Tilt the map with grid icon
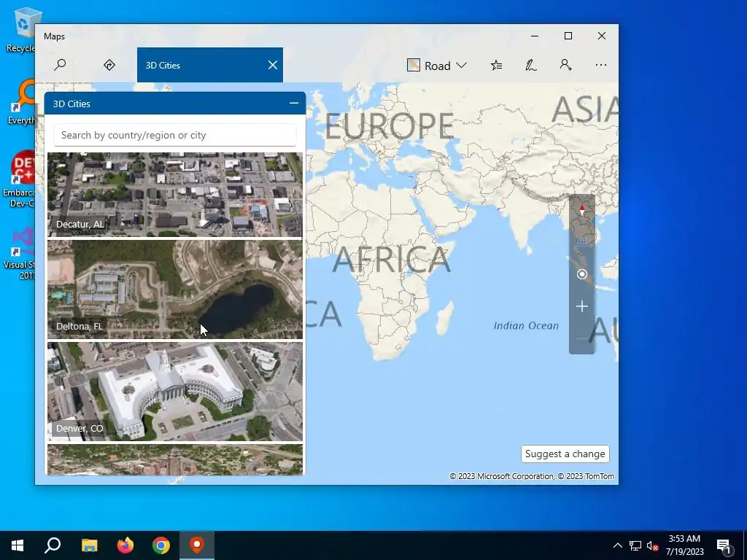 [581, 242]
